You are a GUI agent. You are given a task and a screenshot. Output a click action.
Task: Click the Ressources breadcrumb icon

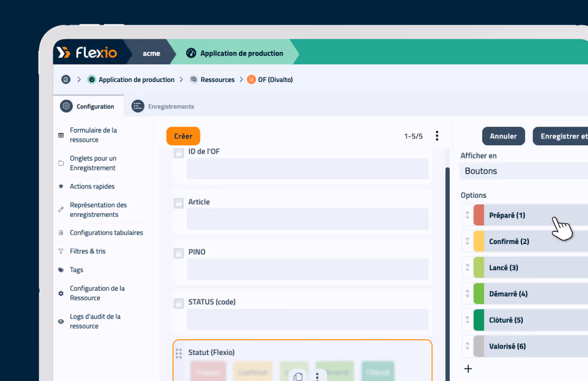tap(194, 79)
